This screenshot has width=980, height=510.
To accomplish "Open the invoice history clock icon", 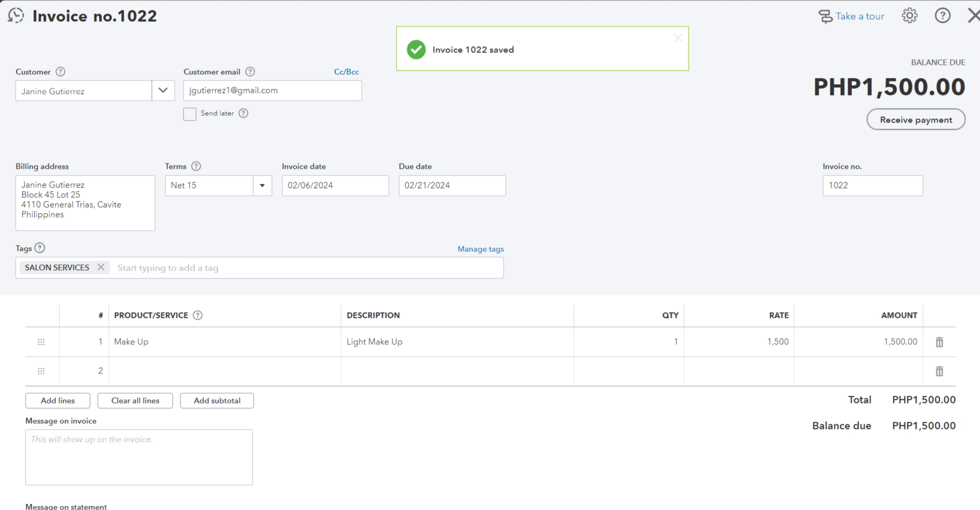I will pos(16,16).
